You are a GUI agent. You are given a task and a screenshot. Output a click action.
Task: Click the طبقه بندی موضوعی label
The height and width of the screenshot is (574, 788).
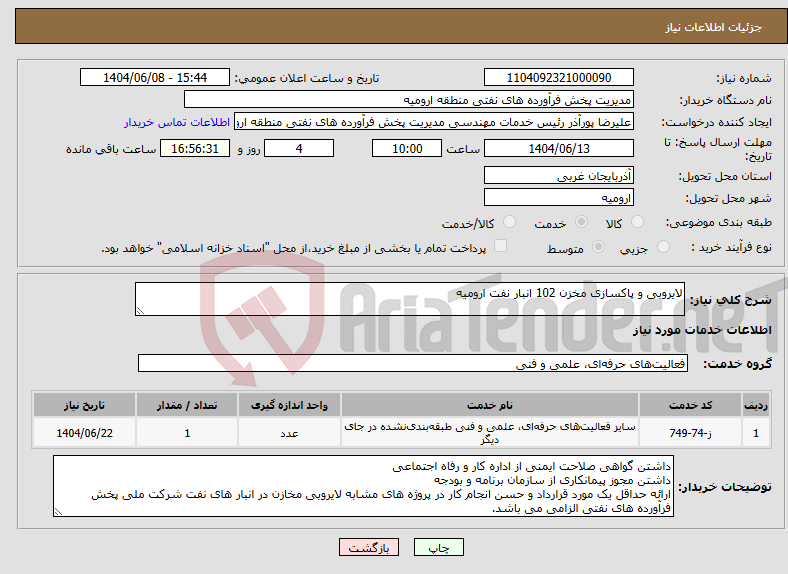click(x=719, y=222)
